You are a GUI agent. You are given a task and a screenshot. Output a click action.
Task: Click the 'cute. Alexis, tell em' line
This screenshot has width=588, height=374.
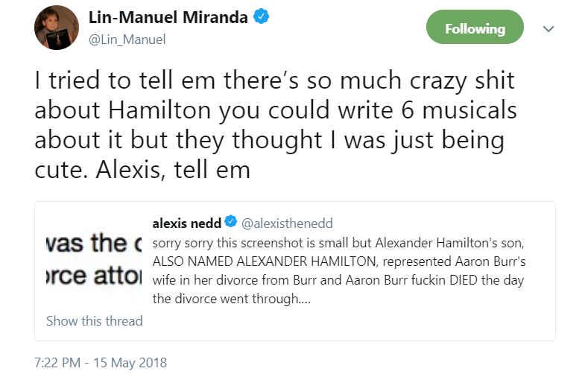tap(142, 169)
